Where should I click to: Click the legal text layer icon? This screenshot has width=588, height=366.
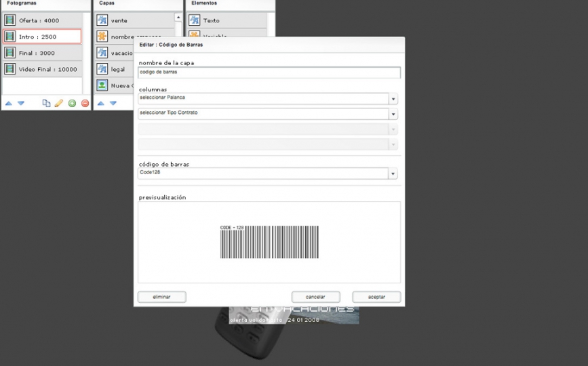coord(102,69)
